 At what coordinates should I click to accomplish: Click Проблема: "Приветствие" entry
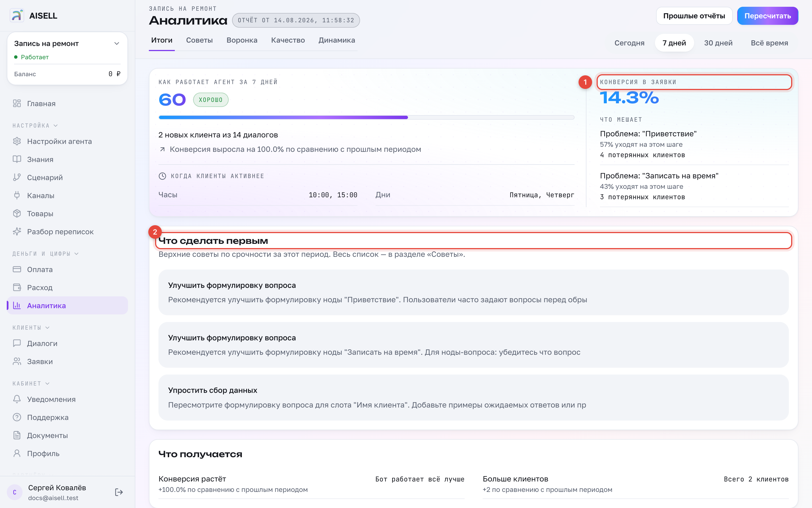click(x=694, y=144)
